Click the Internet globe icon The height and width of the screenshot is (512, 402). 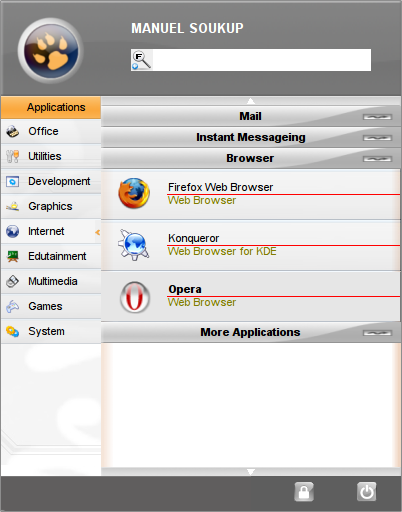pos(13,231)
